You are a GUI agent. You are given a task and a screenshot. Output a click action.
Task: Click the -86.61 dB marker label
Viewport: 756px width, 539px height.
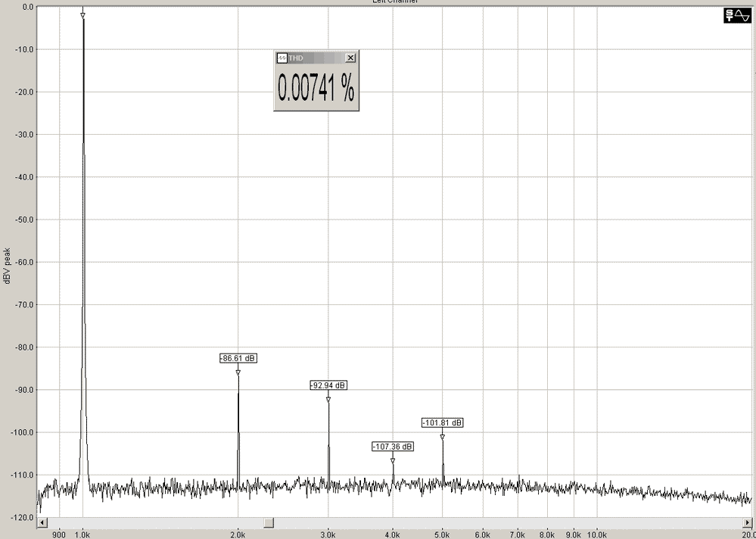point(238,358)
